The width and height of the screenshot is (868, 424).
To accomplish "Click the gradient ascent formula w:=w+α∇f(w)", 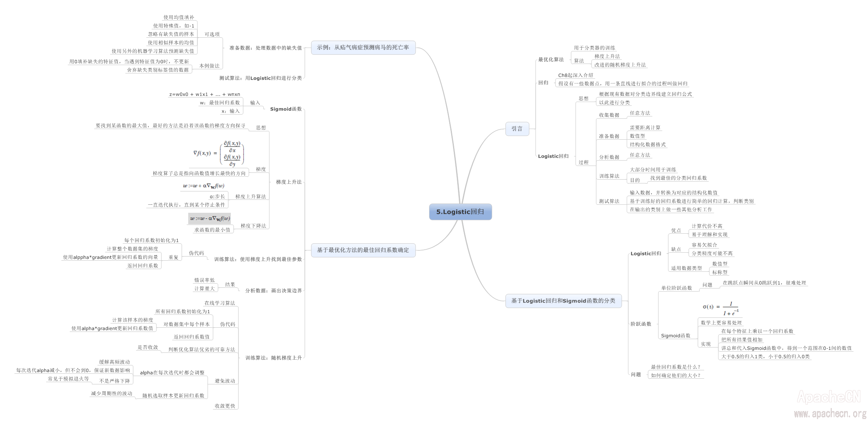I will click(x=203, y=186).
